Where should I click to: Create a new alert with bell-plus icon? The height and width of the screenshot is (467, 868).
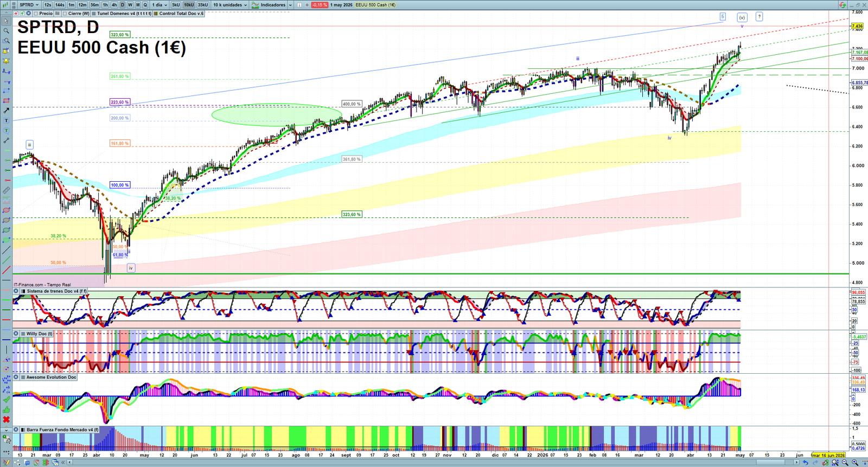click(7, 51)
